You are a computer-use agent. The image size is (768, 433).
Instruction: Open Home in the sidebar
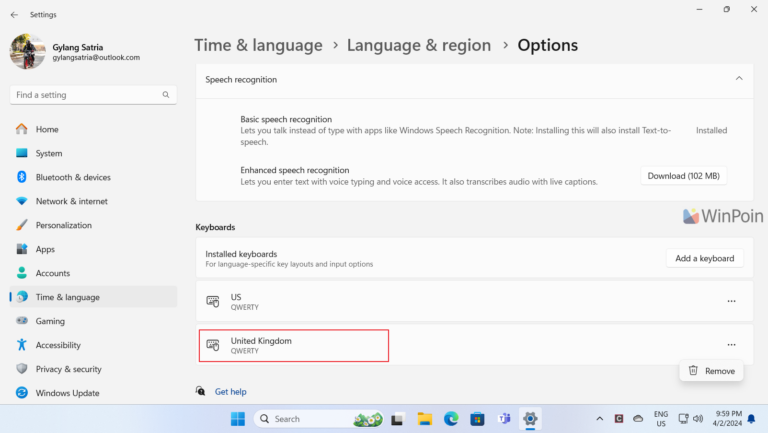[93, 129]
